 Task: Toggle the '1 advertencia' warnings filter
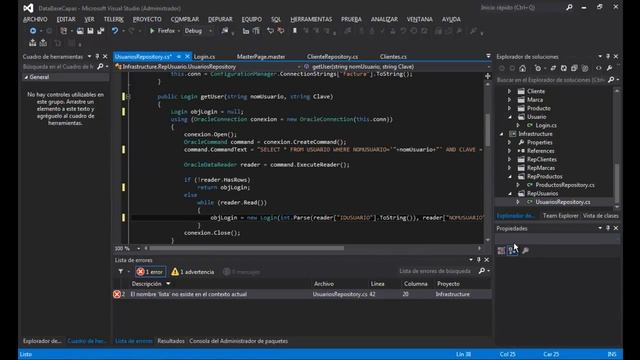click(x=193, y=272)
